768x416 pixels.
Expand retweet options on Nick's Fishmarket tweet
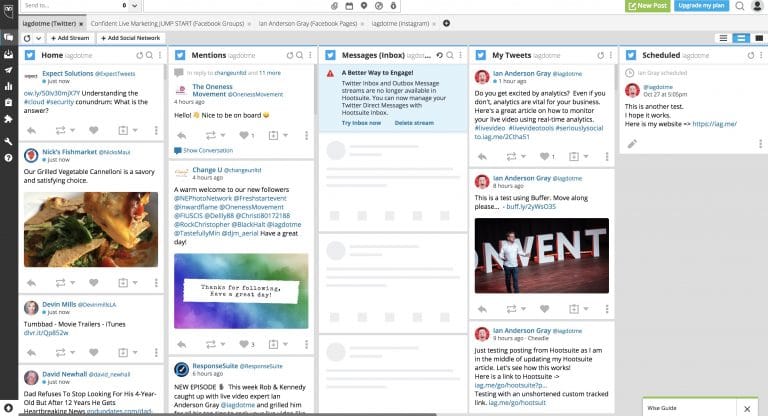tap(72, 282)
